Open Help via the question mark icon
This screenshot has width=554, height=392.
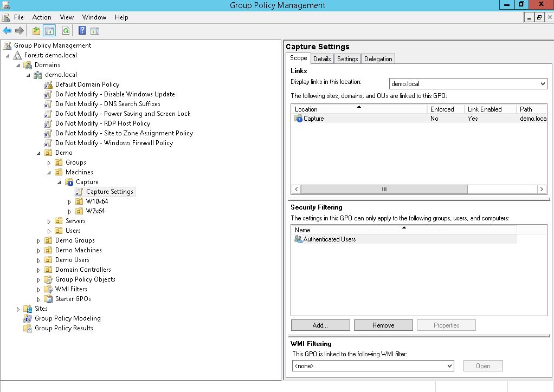(82, 31)
